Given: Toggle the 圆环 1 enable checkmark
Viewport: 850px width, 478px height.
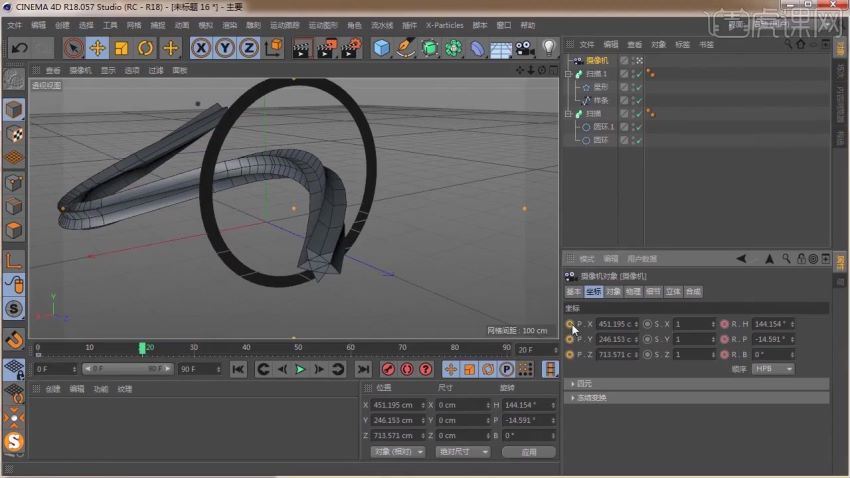Looking at the screenshot, I should tap(640, 127).
